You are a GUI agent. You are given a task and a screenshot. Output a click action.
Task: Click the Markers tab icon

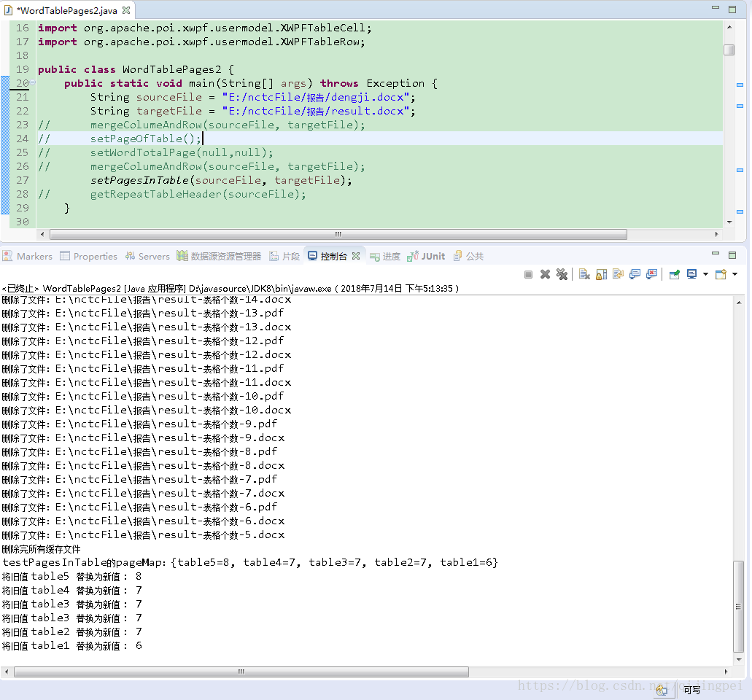(7, 256)
